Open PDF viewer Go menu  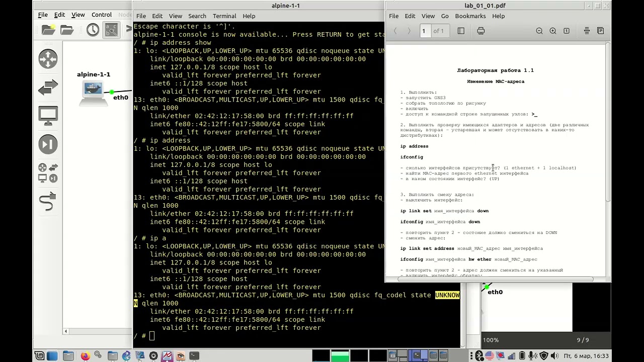[445, 16]
